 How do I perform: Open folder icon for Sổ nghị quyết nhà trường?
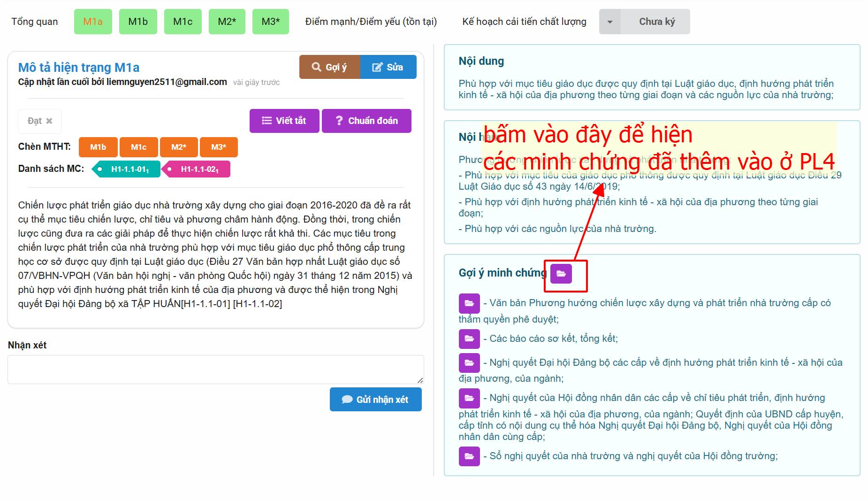[x=469, y=456]
